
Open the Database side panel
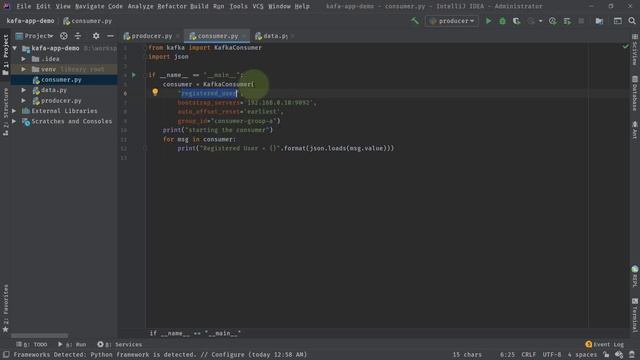tap(635, 93)
